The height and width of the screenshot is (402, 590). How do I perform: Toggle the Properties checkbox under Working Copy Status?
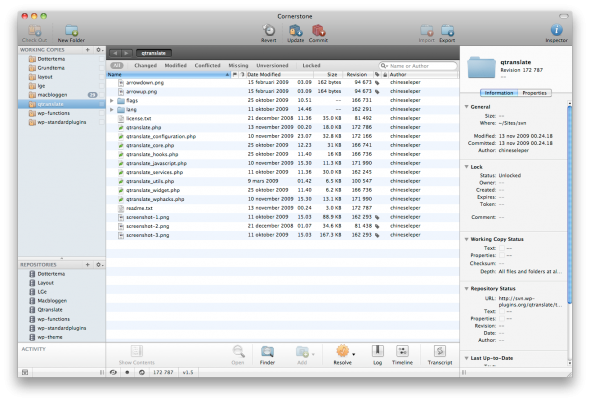click(502, 255)
